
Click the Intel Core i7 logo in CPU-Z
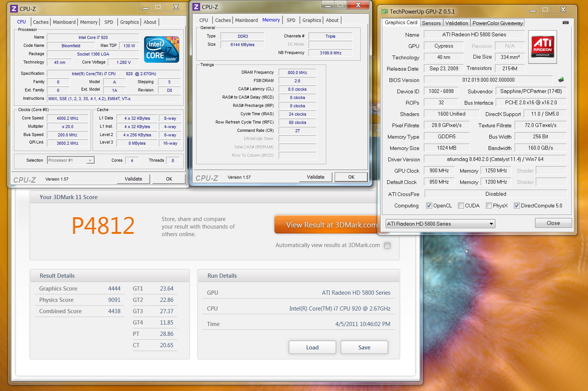pyautogui.click(x=162, y=49)
